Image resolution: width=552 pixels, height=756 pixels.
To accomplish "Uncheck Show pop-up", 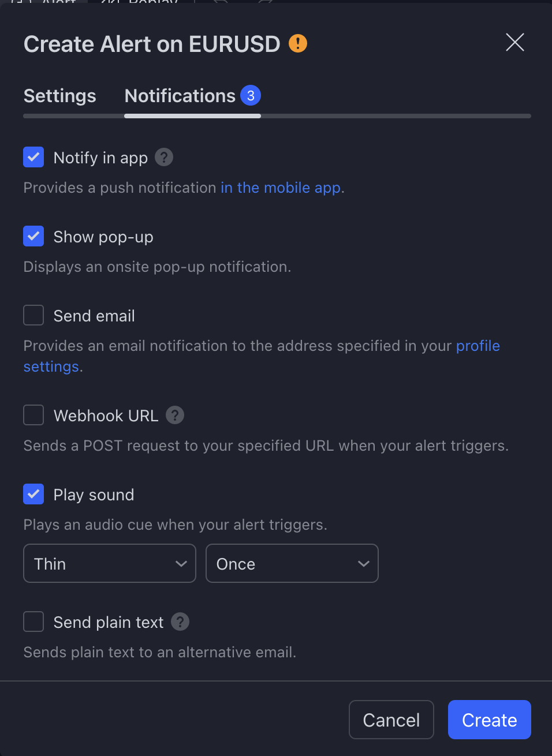I will point(33,236).
